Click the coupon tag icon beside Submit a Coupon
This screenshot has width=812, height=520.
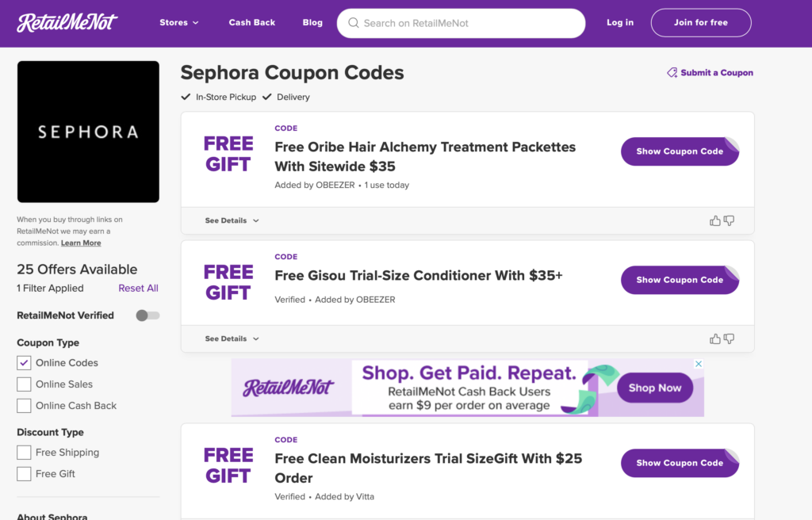point(671,72)
